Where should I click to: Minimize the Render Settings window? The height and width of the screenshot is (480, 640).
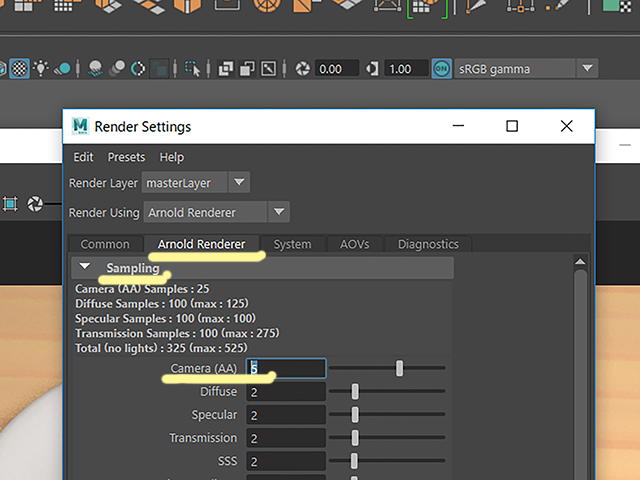[x=458, y=126]
